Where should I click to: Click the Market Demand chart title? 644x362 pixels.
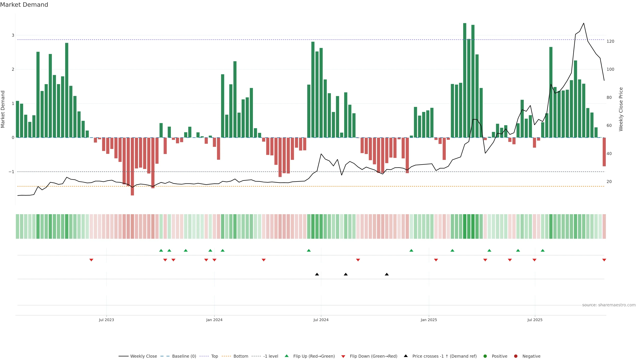pyautogui.click(x=24, y=5)
